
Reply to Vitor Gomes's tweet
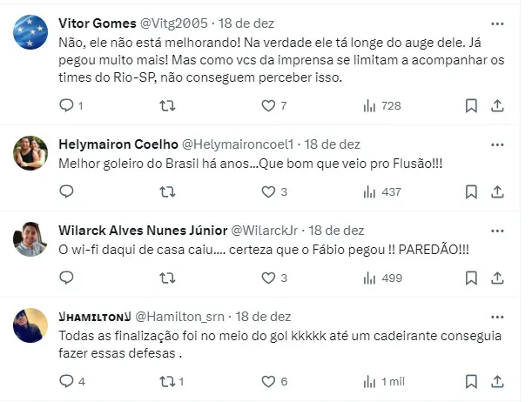pos(66,105)
